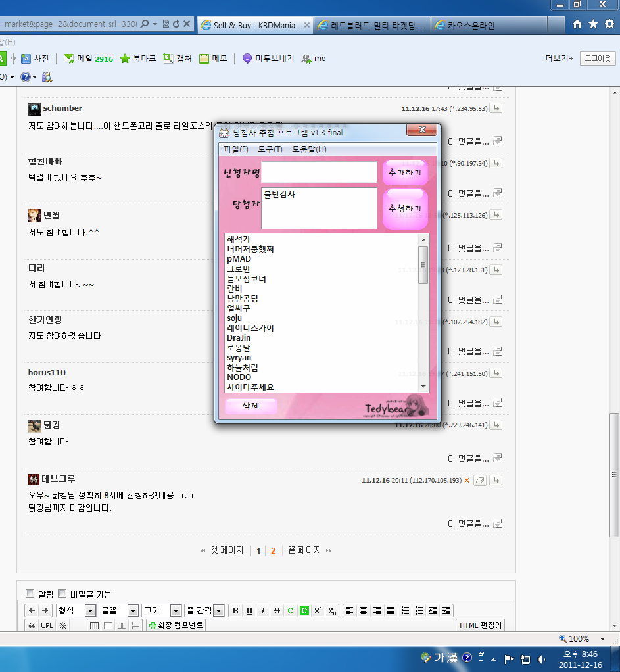Enable the 알림 checkbox
This screenshot has height=672, width=620.
click(30, 594)
